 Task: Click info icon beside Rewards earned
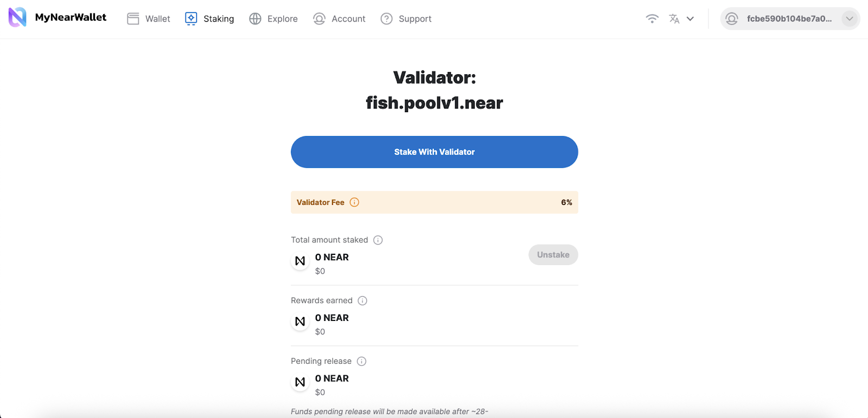tap(362, 301)
